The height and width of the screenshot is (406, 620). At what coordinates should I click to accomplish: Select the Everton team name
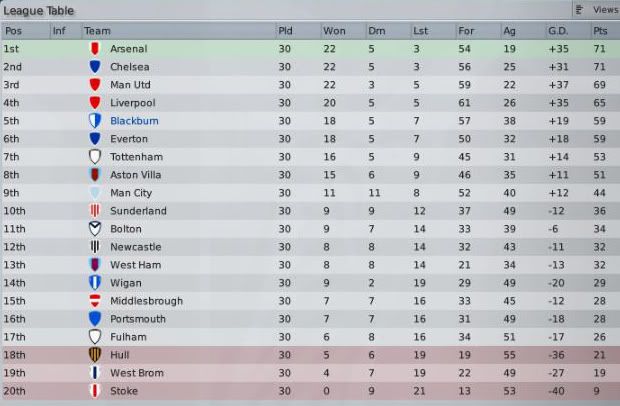pyautogui.click(x=130, y=139)
